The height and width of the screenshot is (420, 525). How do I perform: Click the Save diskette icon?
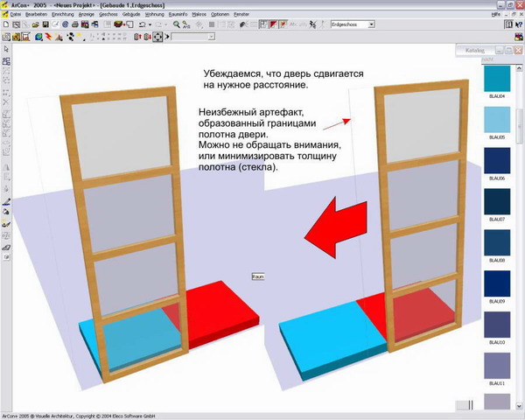(x=45, y=25)
